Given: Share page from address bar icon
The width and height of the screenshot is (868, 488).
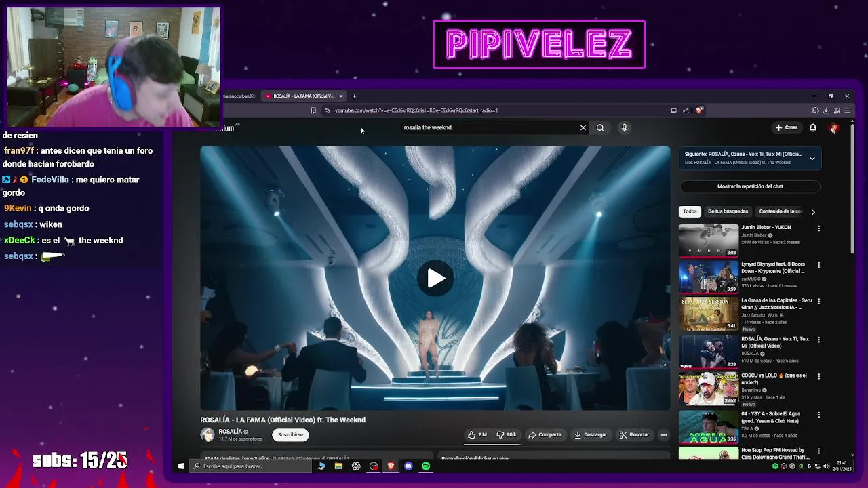Looking at the screenshot, I should click(x=686, y=110).
